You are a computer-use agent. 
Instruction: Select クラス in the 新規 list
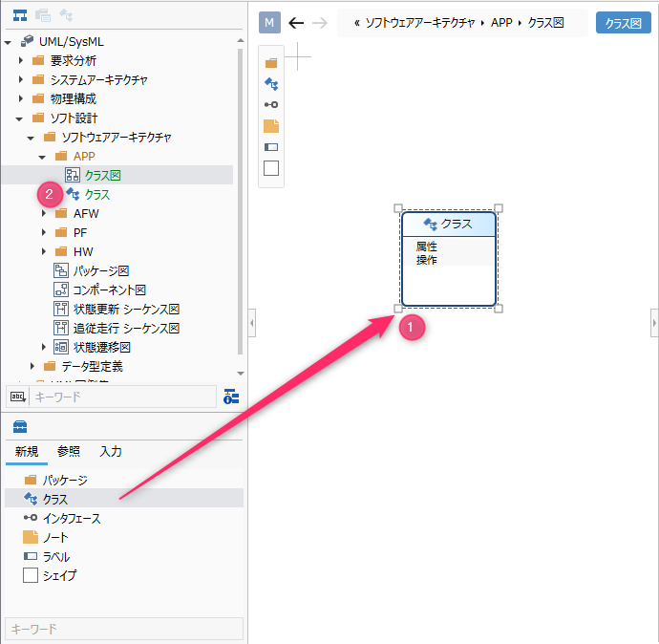124,498
